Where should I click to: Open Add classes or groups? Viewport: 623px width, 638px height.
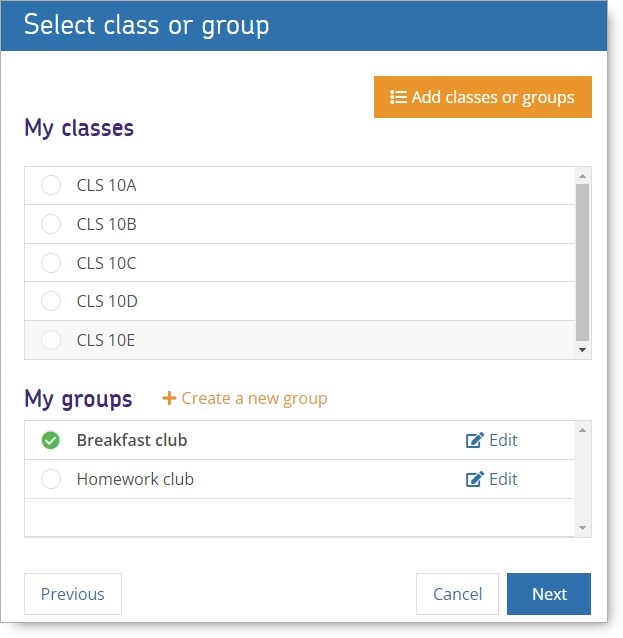click(483, 97)
